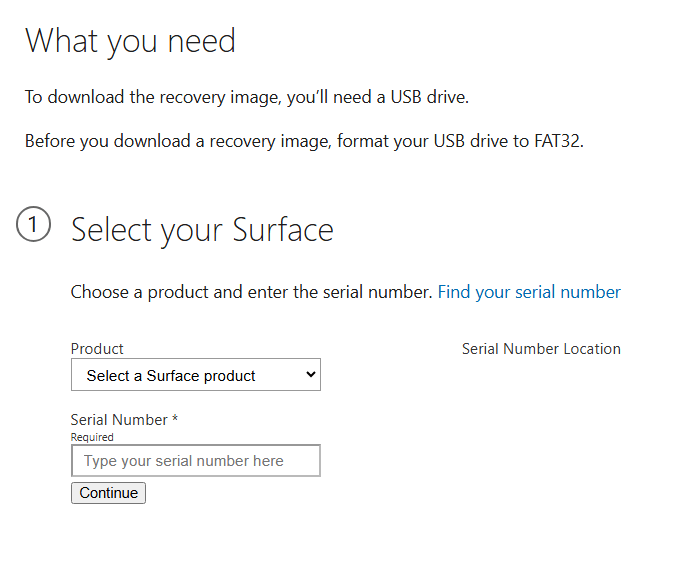Click the 'Serial Number *' label
Viewport: 681px width, 562px height.
[x=124, y=420]
